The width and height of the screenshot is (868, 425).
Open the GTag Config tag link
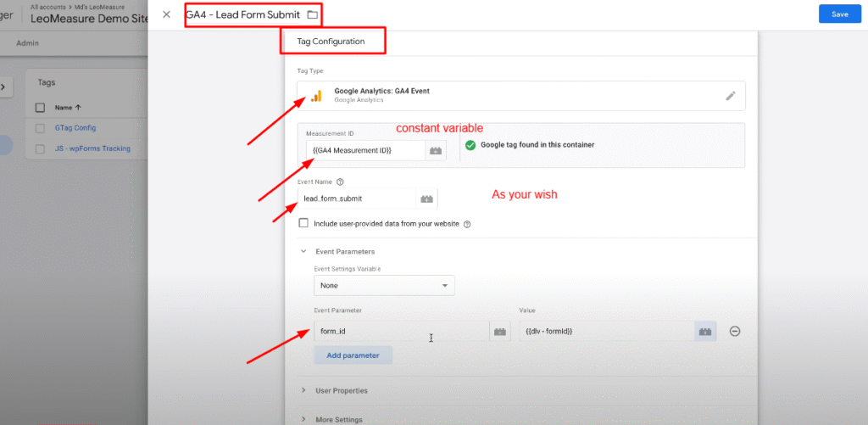tap(75, 128)
